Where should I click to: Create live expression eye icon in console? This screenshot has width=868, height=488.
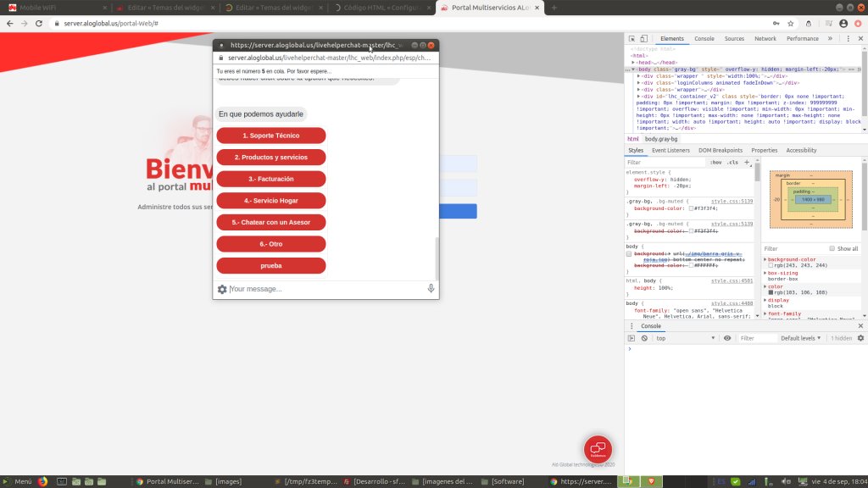(x=727, y=338)
